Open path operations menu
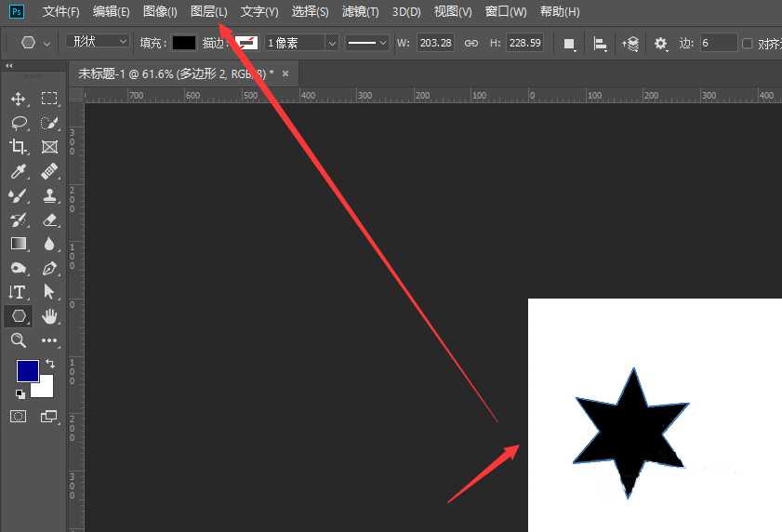This screenshot has height=532, width=782. coord(569,44)
